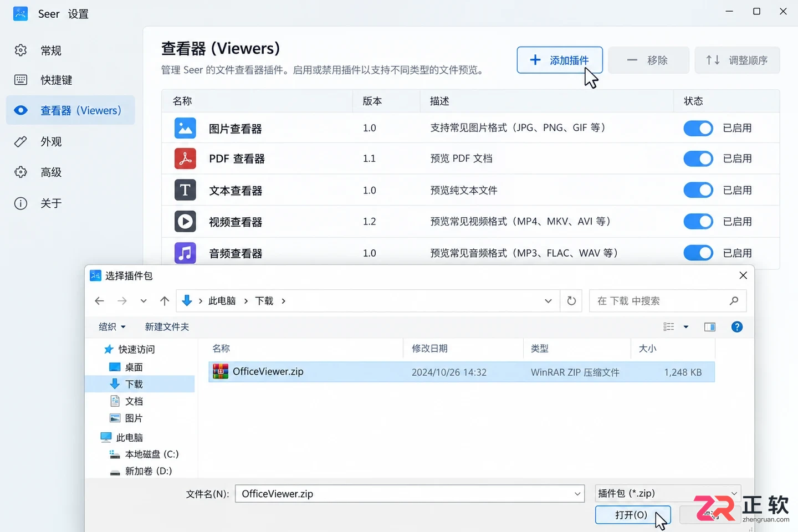Click the download arrow in address bar
Screen dimensions: 798x532
[187, 301]
